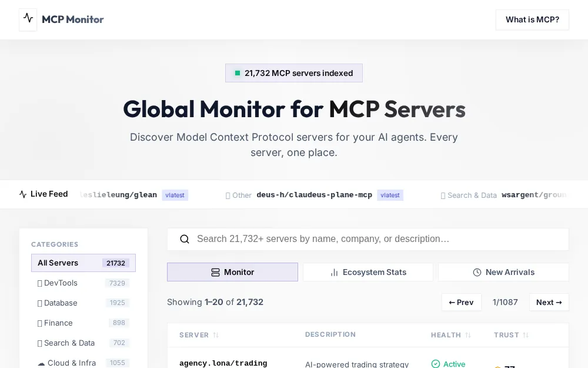The width and height of the screenshot is (588, 368).
Task: Switch to the New Arrivals tab
Action: 504,272
